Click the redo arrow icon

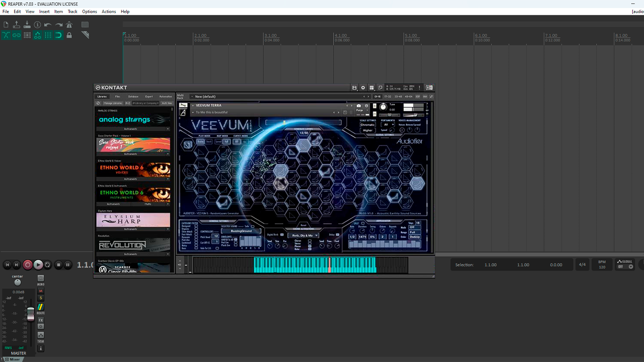coord(59,25)
